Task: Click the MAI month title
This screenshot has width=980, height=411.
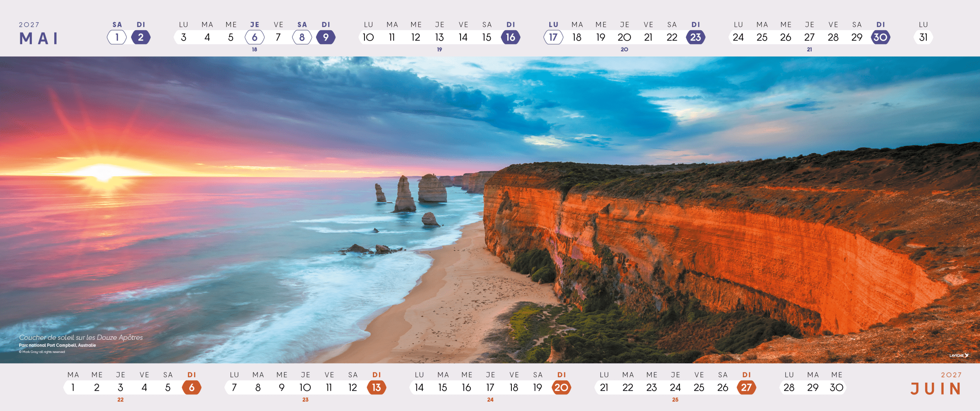Action: [39, 39]
